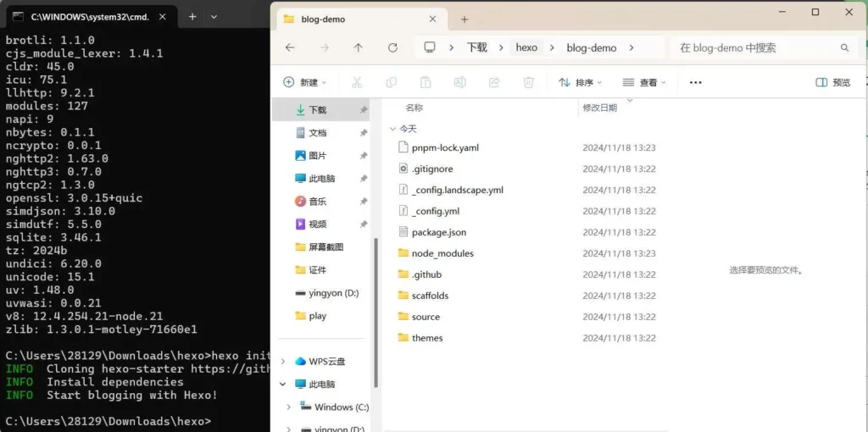Refresh the blog-demo folder view
This screenshot has width=868, height=432.
click(392, 47)
